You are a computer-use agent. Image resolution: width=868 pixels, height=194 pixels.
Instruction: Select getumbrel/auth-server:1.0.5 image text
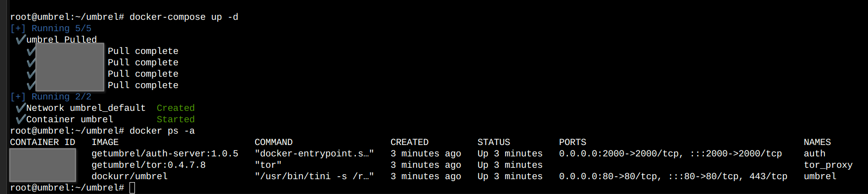tap(165, 153)
